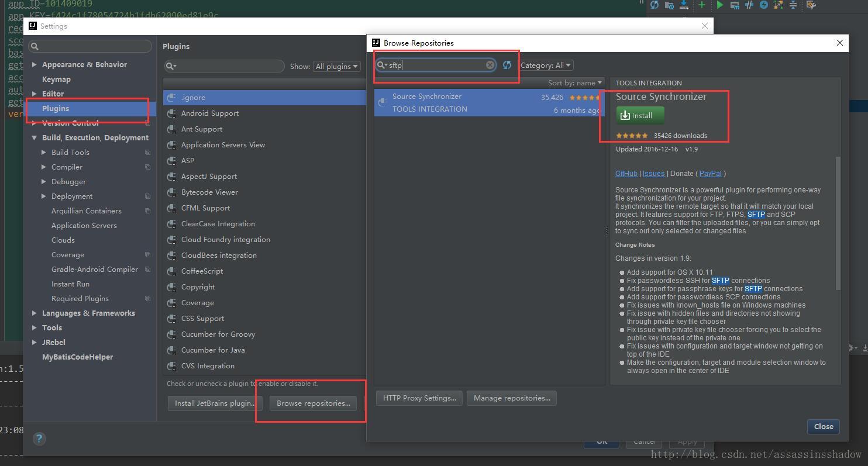Screen dimensions: 868x466
Task: Select Application Servers settings item
Action: point(84,226)
